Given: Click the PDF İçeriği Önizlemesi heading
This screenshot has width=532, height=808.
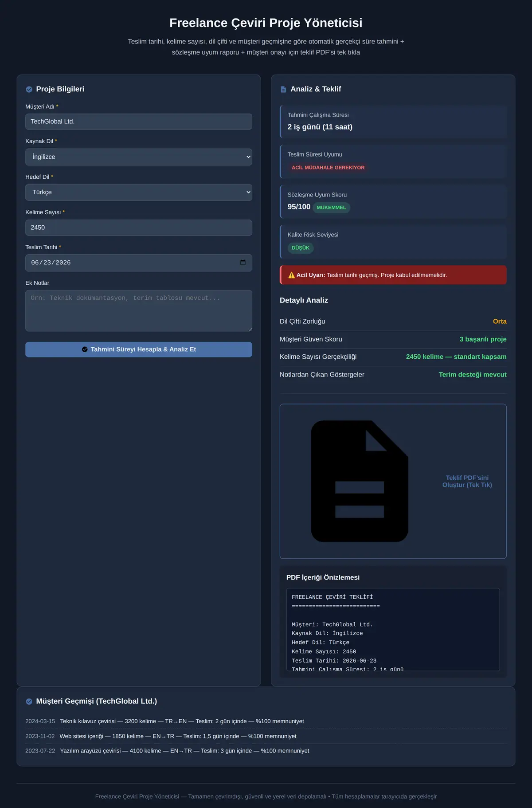Looking at the screenshot, I should [323, 577].
